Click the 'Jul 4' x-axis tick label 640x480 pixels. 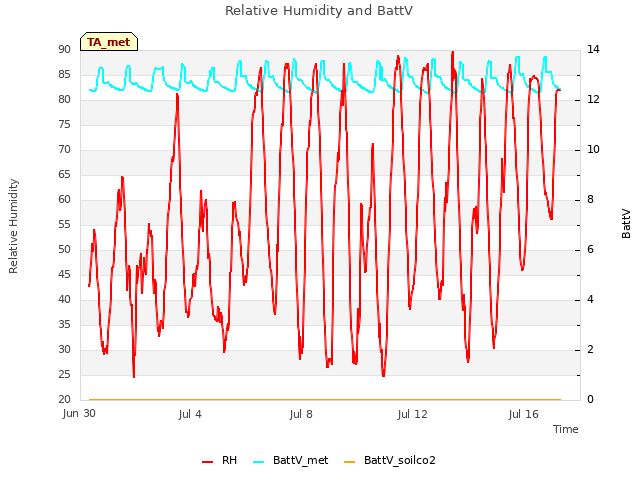tap(190, 414)
